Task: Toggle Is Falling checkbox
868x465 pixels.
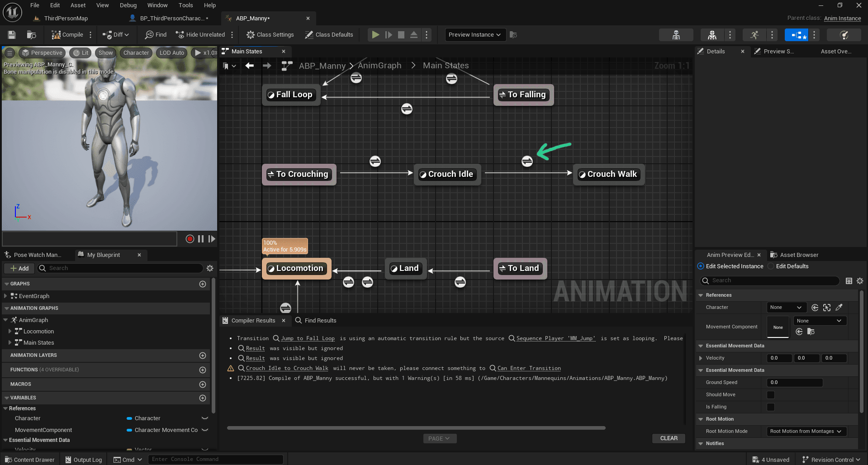Action: click(x=771, y=407)
